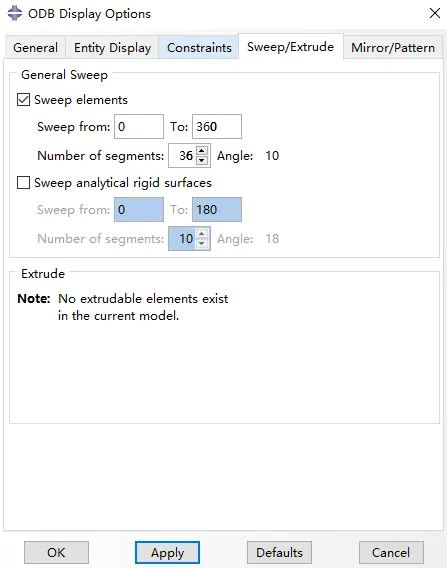Click the segments field showing 36
This screenshot has height=568, width=447.
pyautogui.click(x=183, y=155)
